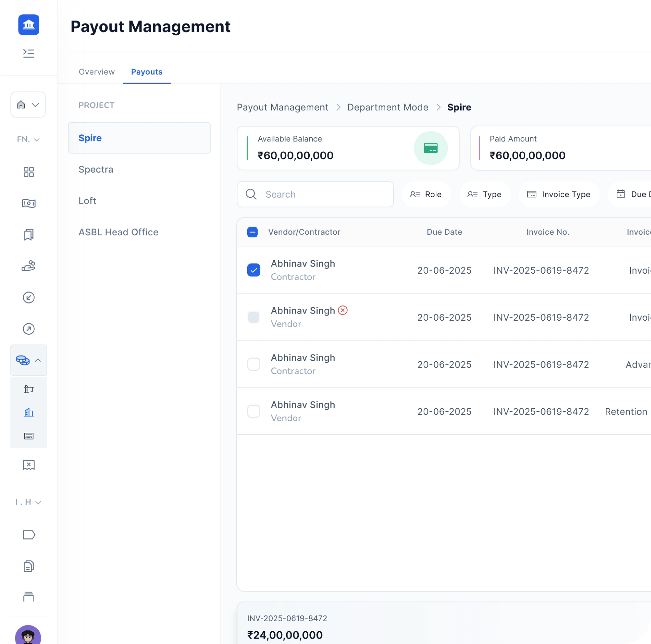651x644 pixels.
Task: Click the ₹24,00,00,000 invoice summary amount
Action: 285,635
